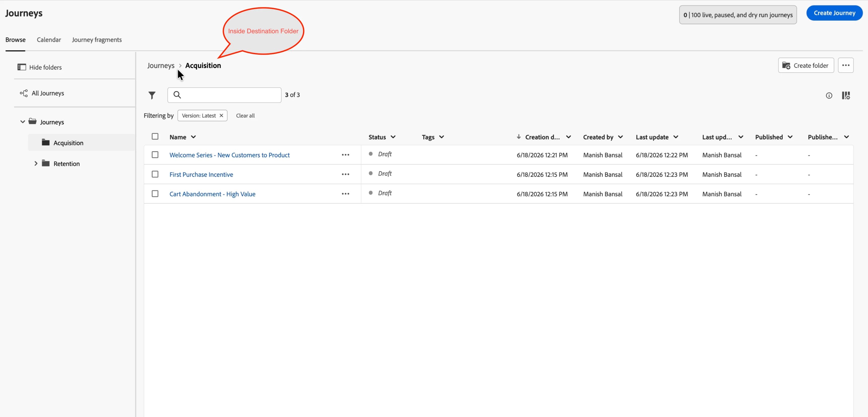This screenshot has width=868, height=417.
Task: Open the Created by column dropdown
Action: point(620,137)
